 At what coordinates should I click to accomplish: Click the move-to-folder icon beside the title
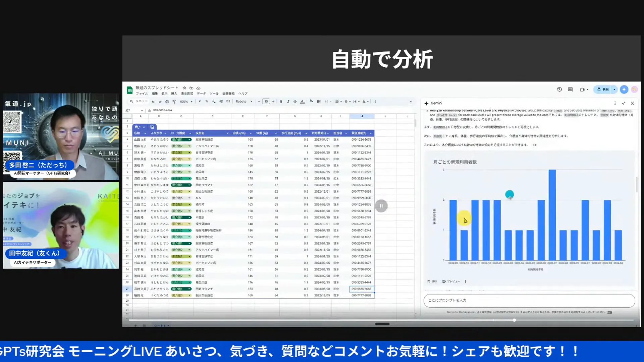click(191, 88)
